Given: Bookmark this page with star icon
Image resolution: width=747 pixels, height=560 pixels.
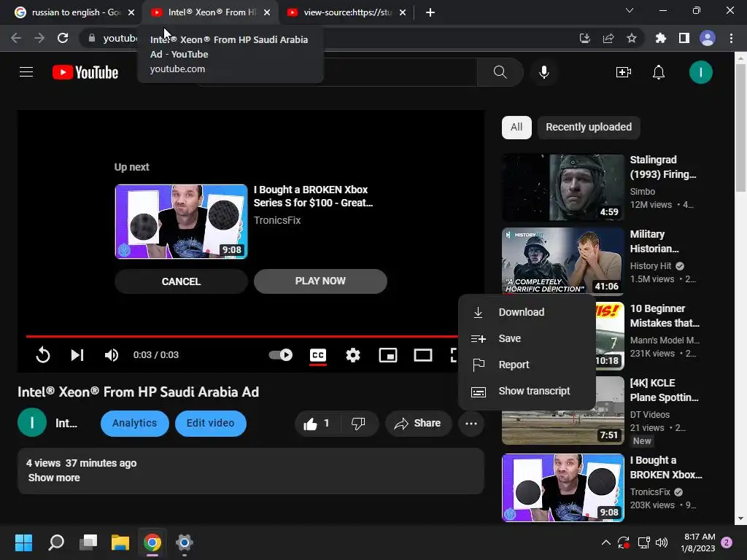Looking at the screenshot, I should (x=631, y=38).
